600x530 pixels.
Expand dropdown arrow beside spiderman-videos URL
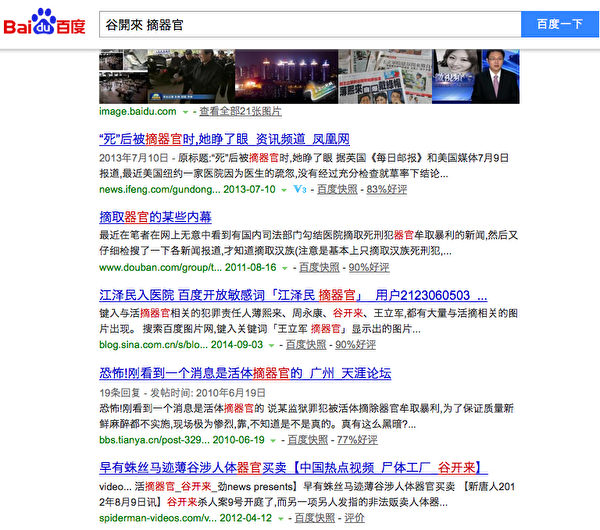tap(280, 519)
